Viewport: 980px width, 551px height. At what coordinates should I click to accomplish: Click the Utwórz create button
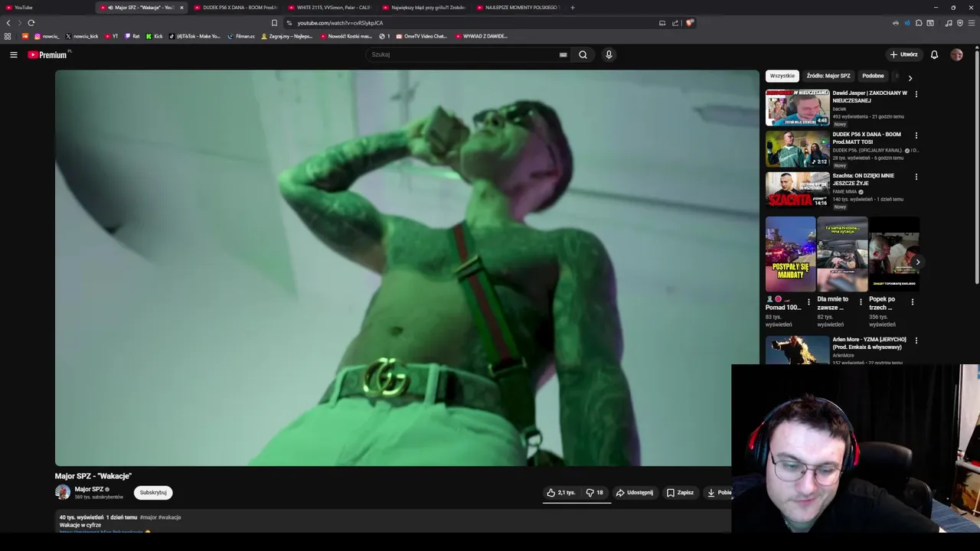point(903,54)
